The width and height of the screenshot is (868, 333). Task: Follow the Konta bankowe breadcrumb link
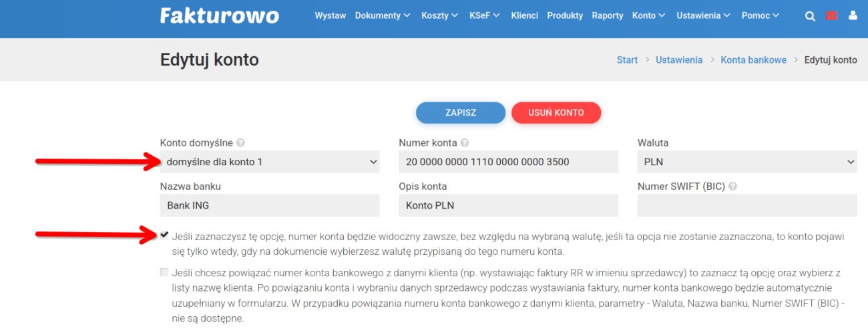[x=754, y=60]
